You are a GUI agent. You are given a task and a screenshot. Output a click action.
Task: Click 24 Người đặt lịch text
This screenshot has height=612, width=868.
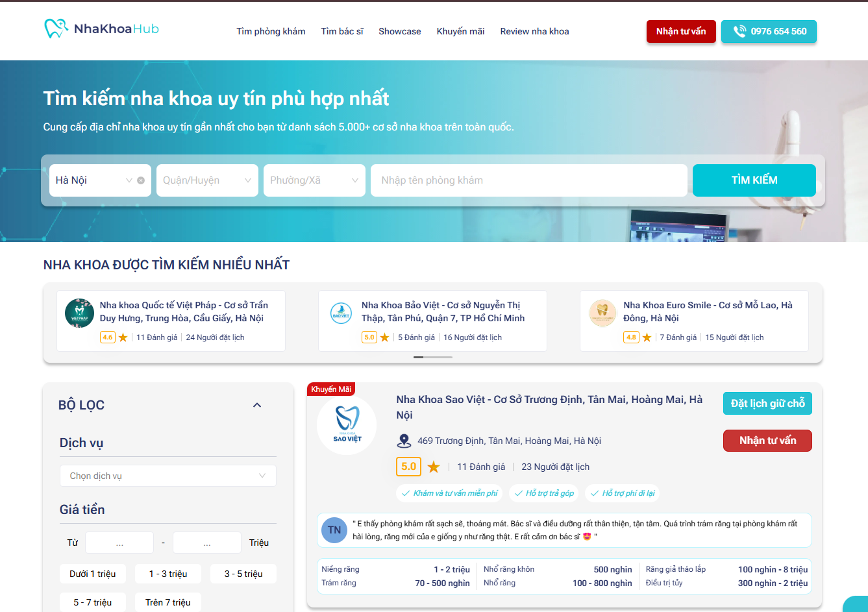[x=215, y=337]
